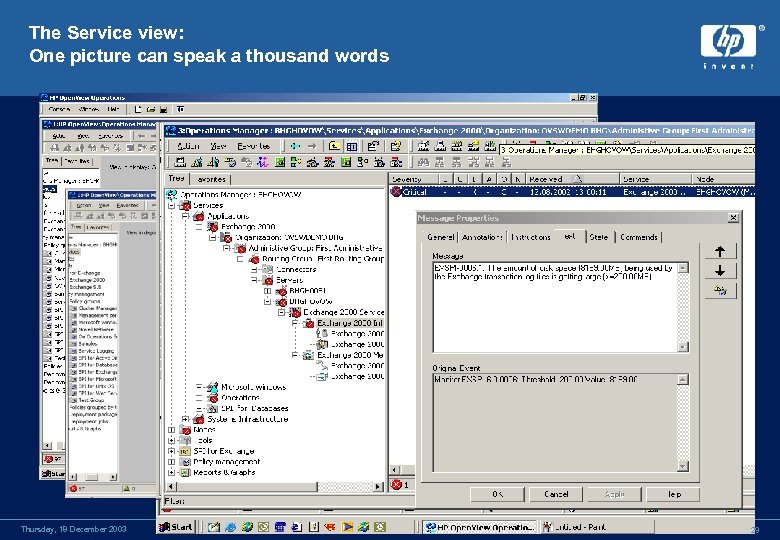Click the red status icon showing count 1
Image resolution: width=780 pixels, height=540 pixels.
396,484
